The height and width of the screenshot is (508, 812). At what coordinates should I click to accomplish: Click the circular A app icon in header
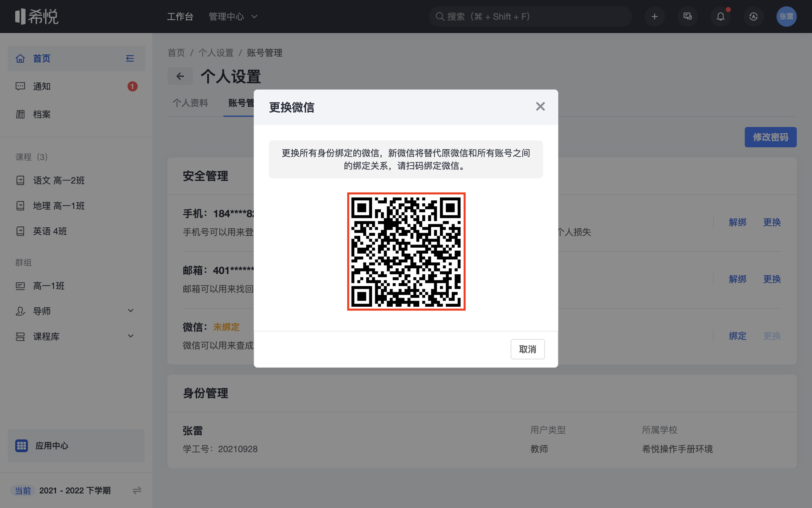753,17
